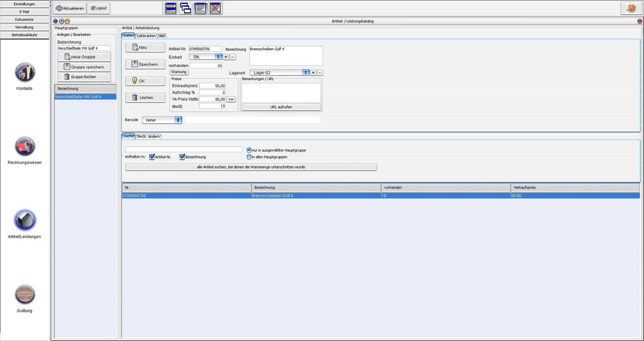Screen dimensions: 644x341
Task: Click URL aufrufen button
Action: [x=281, y=107]
